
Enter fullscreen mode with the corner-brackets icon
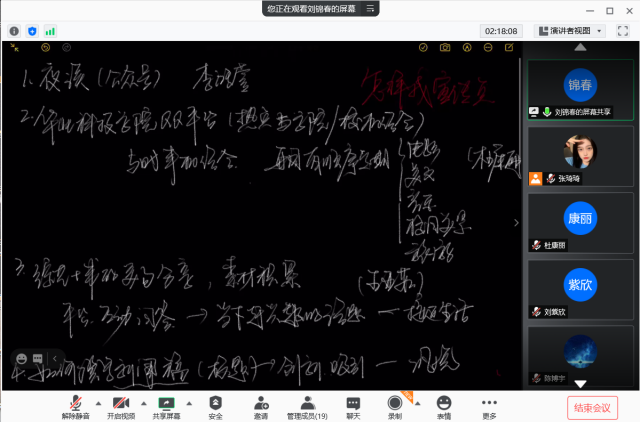pyautogui.click(x=622, y=31)
